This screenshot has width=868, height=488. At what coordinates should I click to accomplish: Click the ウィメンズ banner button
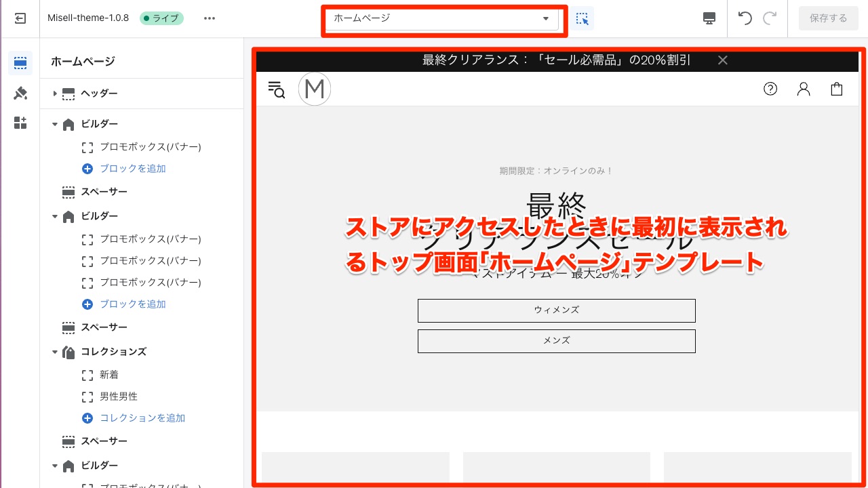click(x=557, y=310)
